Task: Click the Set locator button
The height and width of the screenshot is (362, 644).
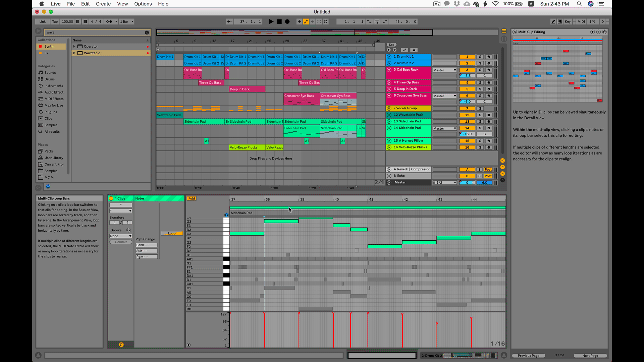Action: (391, 45)
